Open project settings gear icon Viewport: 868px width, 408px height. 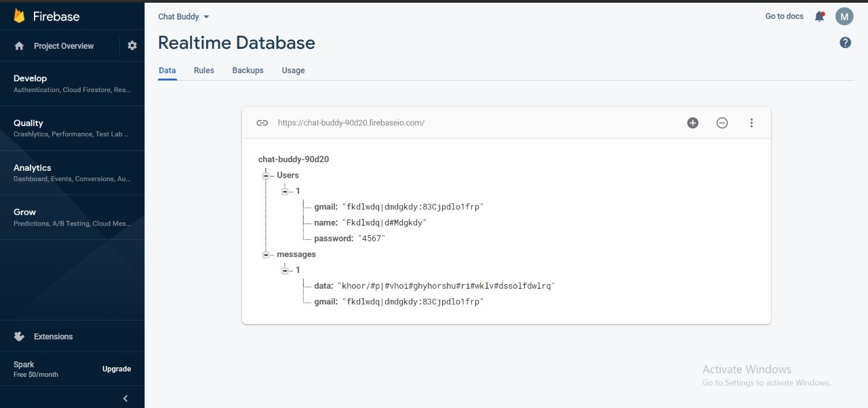[132, 45]
